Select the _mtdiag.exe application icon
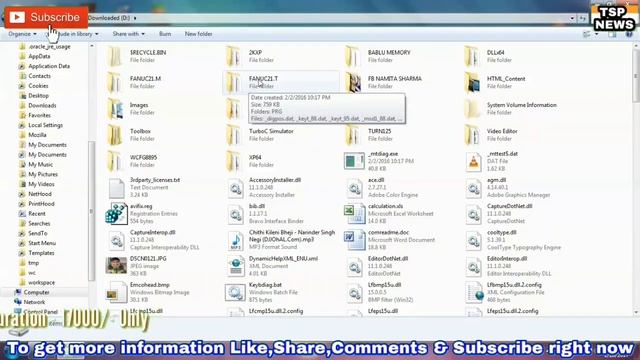Screen dimensions: 640x360 point(354,161)
